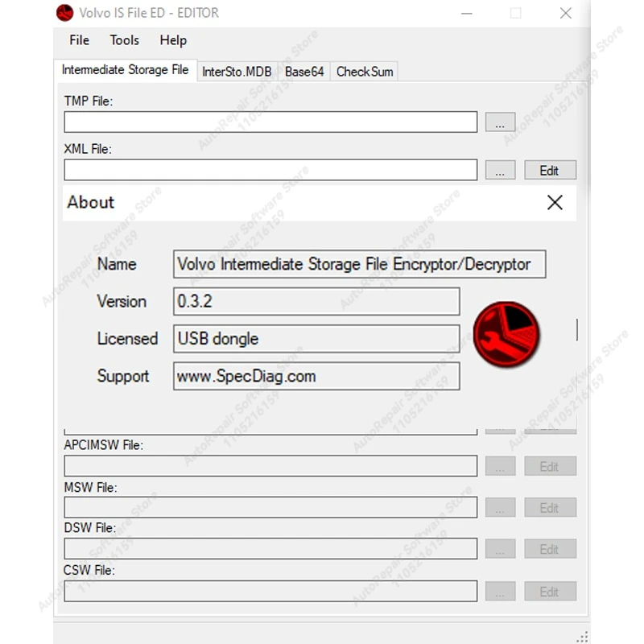Click the Support field www.SpecDiag.com
The image size is (644, 644).
click(316, 376)
